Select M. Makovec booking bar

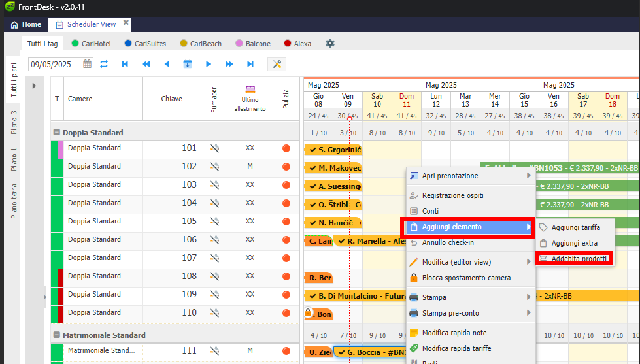pos(333,168)
